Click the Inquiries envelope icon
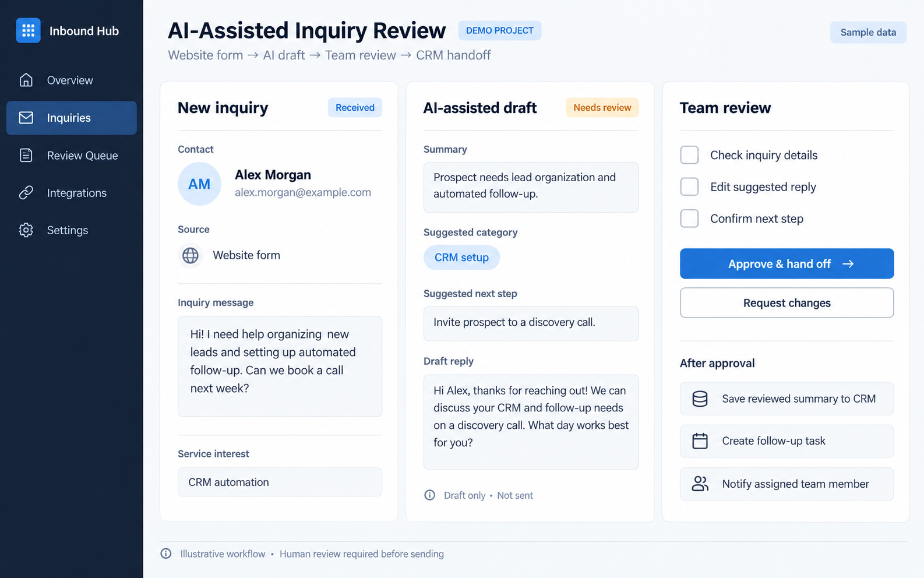Image resolution: width=924 pixels, height=578 pixels. 26,118
